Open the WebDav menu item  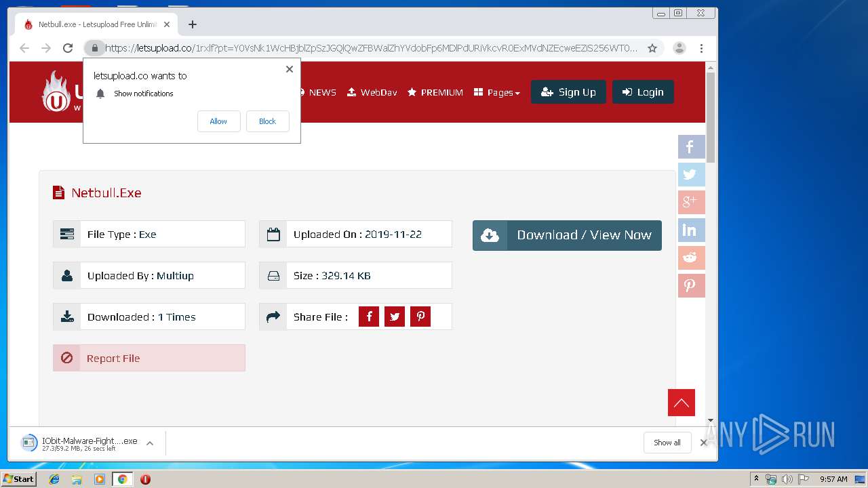tap(372, 92)
